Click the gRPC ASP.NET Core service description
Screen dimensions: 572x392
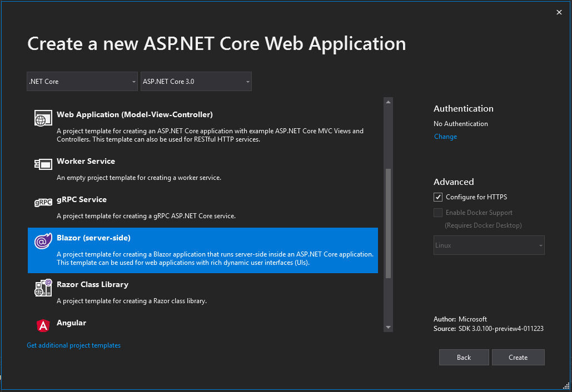point(146,216)
